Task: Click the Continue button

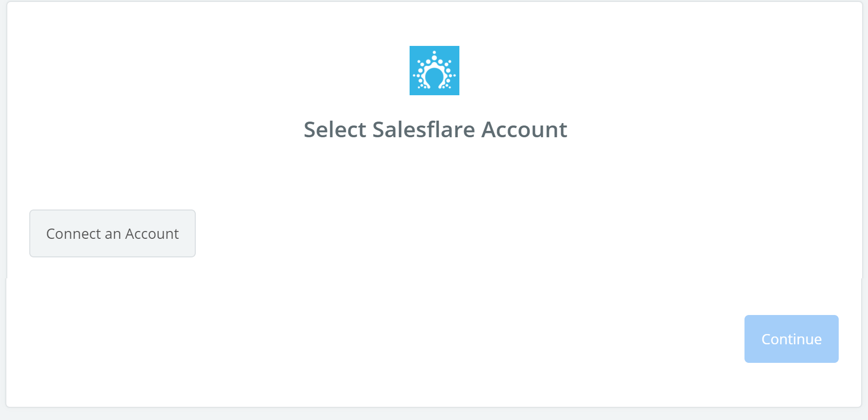Action: (x=791, y=339)
